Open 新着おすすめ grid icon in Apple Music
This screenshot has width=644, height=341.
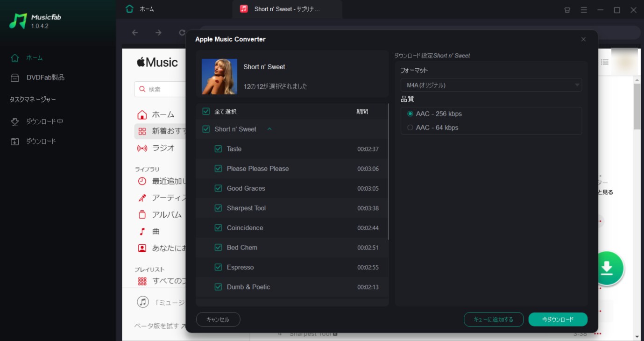142,131
